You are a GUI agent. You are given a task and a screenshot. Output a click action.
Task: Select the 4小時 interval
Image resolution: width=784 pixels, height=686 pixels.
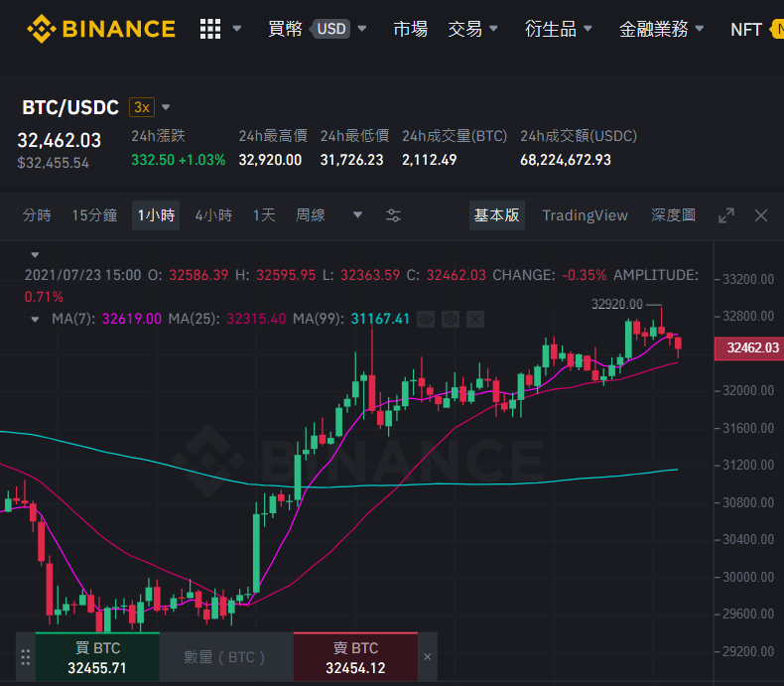click(x=213, y=215)
